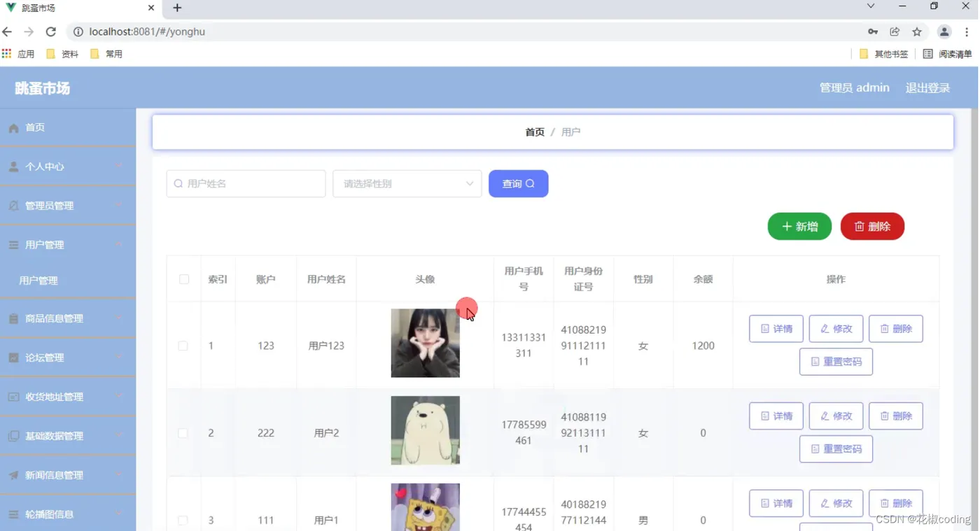Open 详情 for user 用户1
This screenshot has width=980, height=531.
(776, 504)
